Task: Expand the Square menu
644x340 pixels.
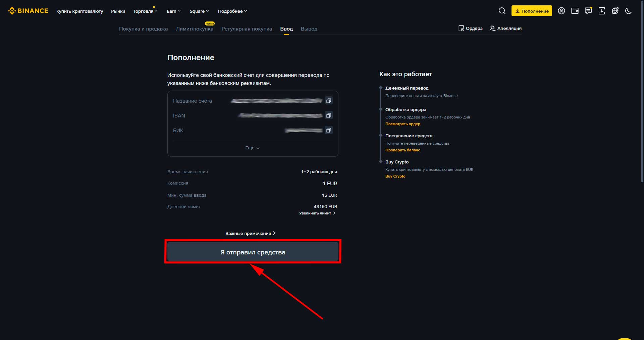Action: (199, 11)
